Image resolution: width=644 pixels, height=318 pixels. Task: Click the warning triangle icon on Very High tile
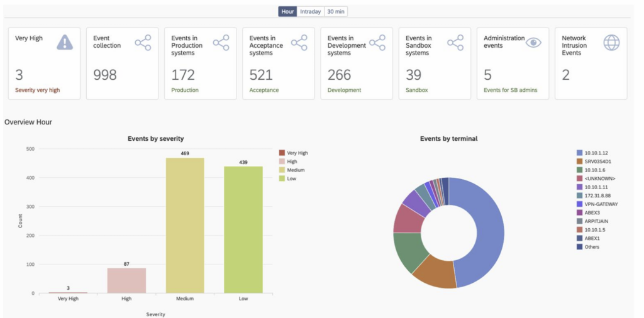(65, 42)
